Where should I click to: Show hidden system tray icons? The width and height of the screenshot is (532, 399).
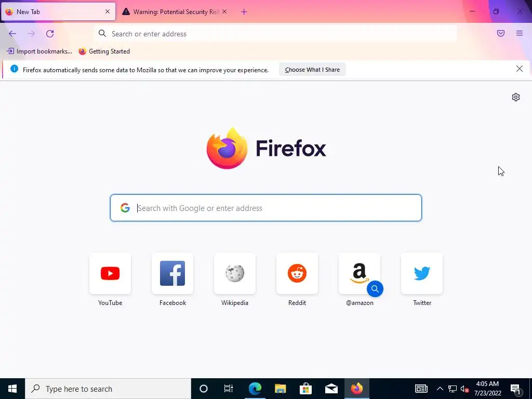(440, 389)
